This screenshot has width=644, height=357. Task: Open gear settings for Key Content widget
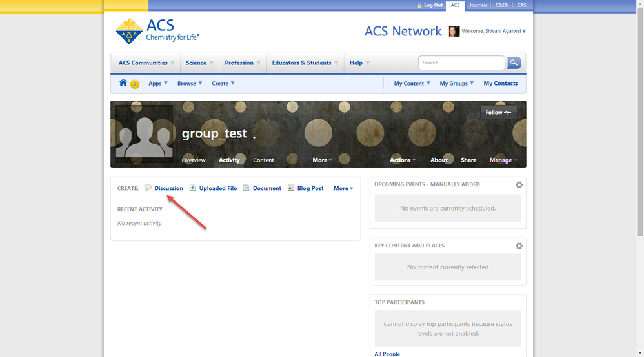click(x=519, y=246)
